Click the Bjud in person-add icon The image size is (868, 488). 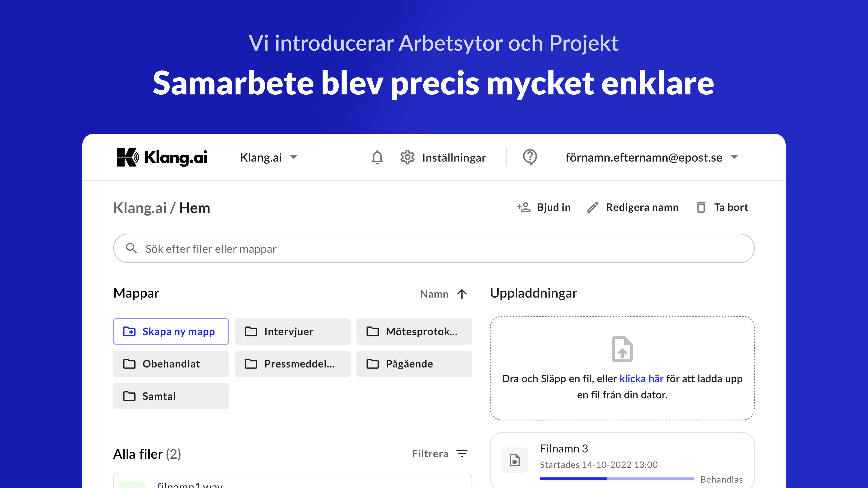pos(524,207)
